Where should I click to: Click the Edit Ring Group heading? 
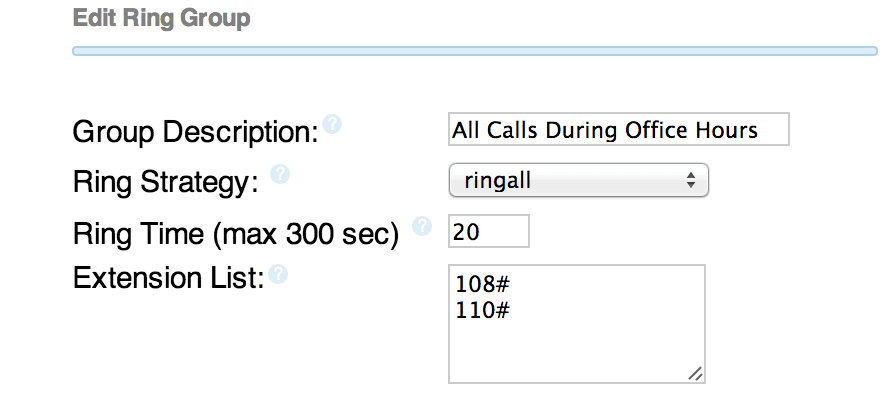coord(161,18)
